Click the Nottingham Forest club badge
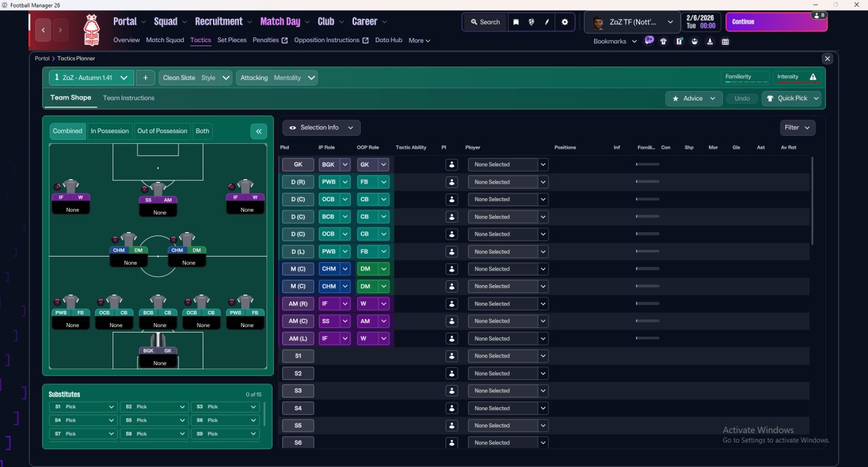The image size is (868, 467). point(91,29)
